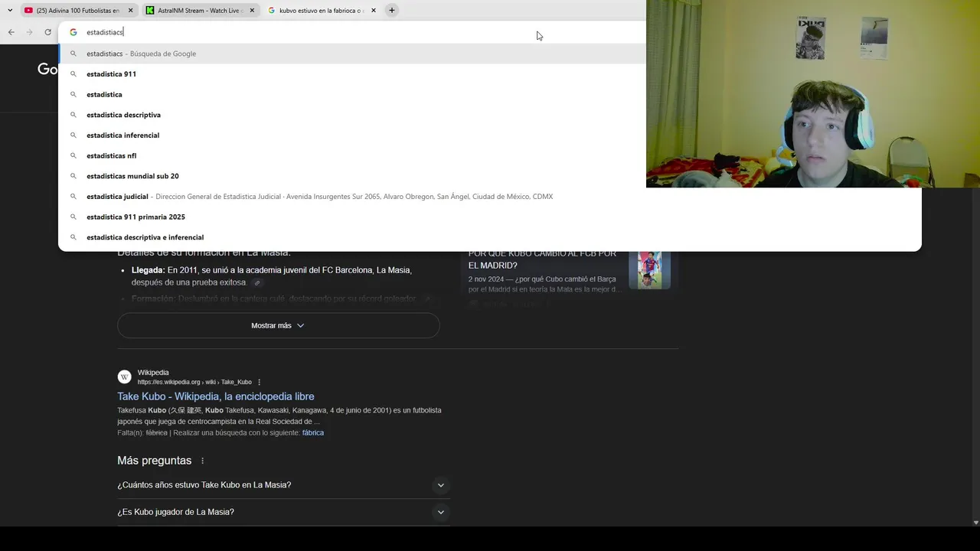Click the es.wikipedia.org Take_Kubo URL

[194, 382]
